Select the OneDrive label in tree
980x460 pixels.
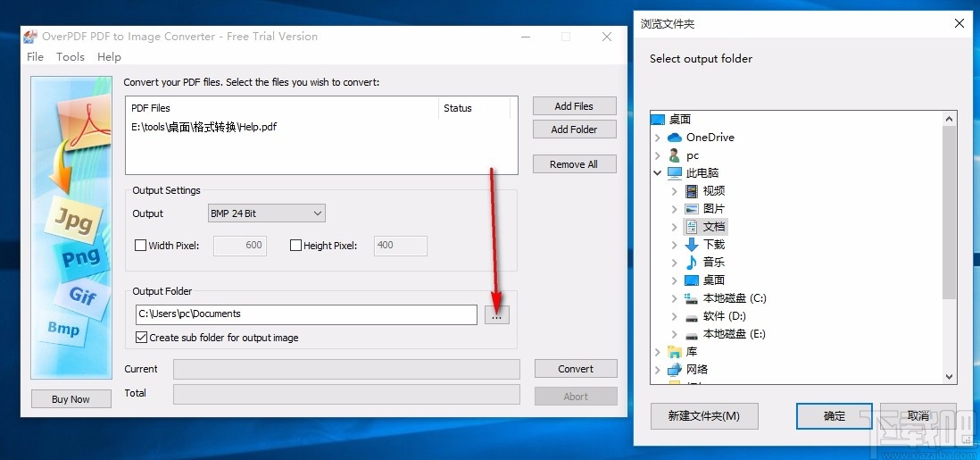710,137
